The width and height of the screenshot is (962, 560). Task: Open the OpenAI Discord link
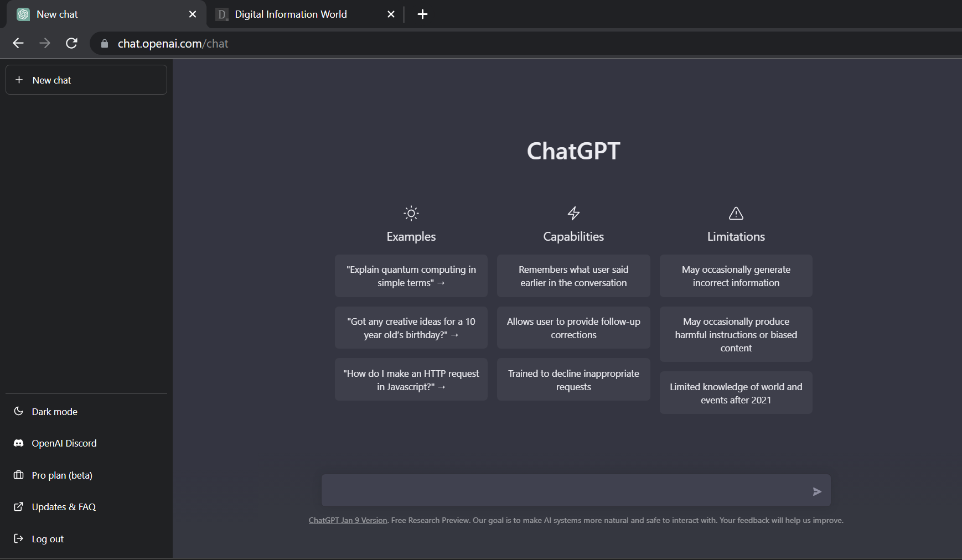86,443
